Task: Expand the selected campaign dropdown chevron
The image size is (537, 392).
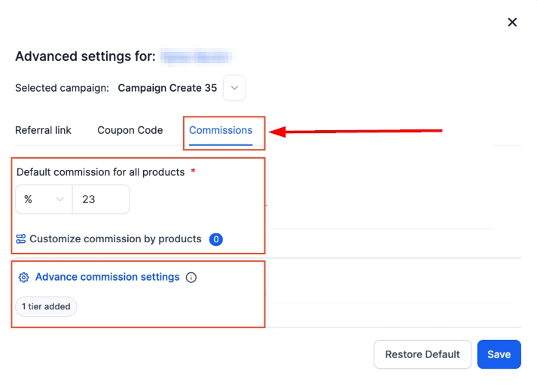Action: click(234, 88)
